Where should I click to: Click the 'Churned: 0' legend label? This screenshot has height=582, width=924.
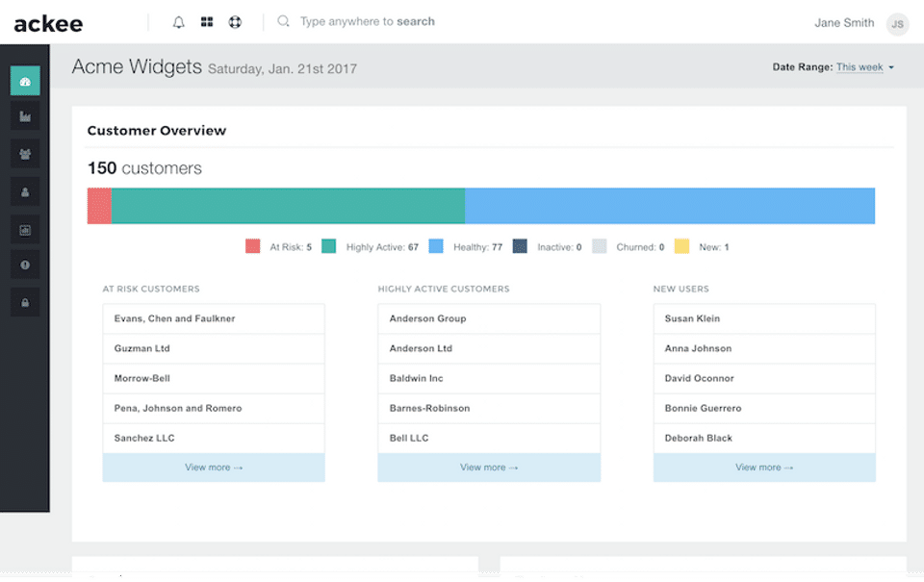641,247
